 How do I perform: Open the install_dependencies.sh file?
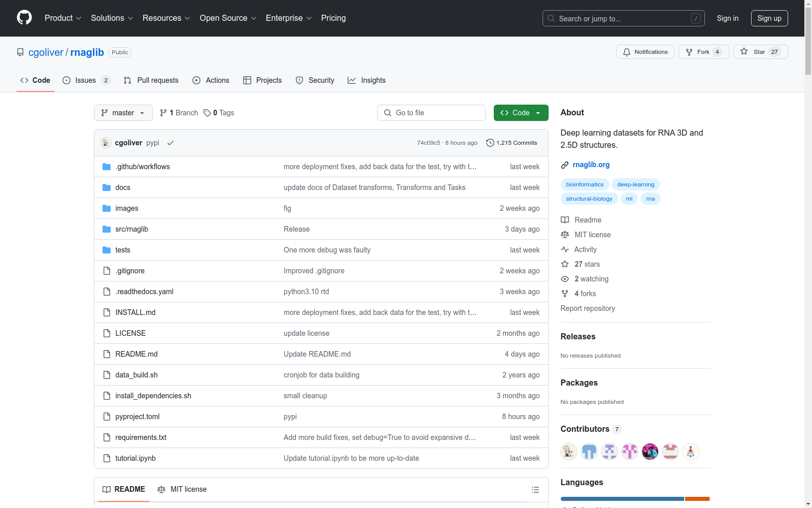click(153, 396)
